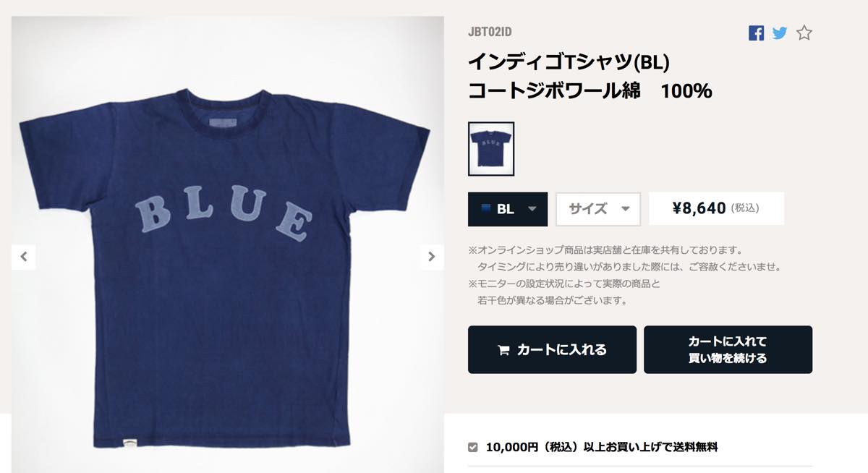The image size is (868, 473).
Task: Click カートに入れて買い物を続ける button
Action: point(728,349)
